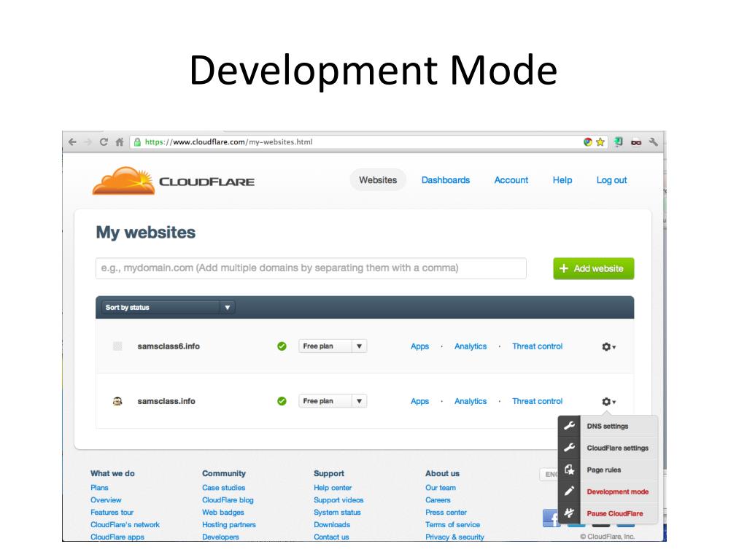Select the Websites tab
The image size is (747, 560).
[x=378, y=180]
